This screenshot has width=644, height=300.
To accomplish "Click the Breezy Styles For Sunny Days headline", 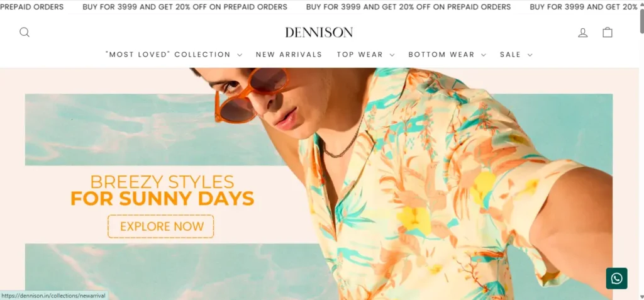I will click(x=162, y=191).
